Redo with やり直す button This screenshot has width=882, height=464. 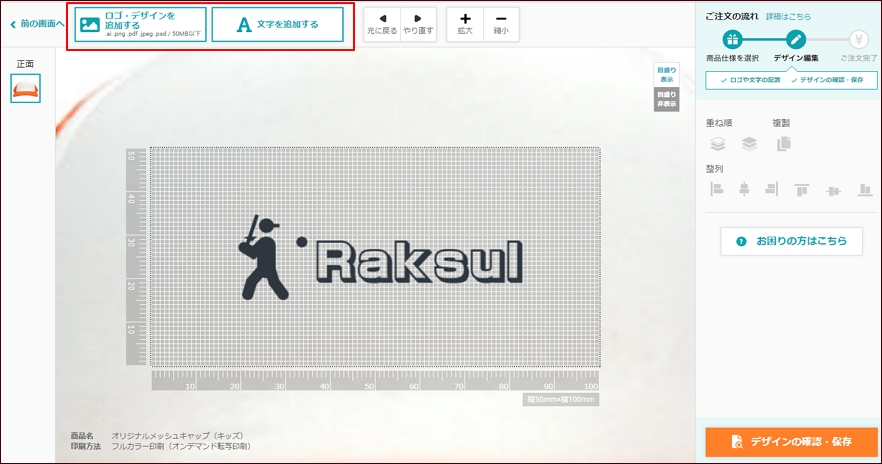[x=418, y=25]
